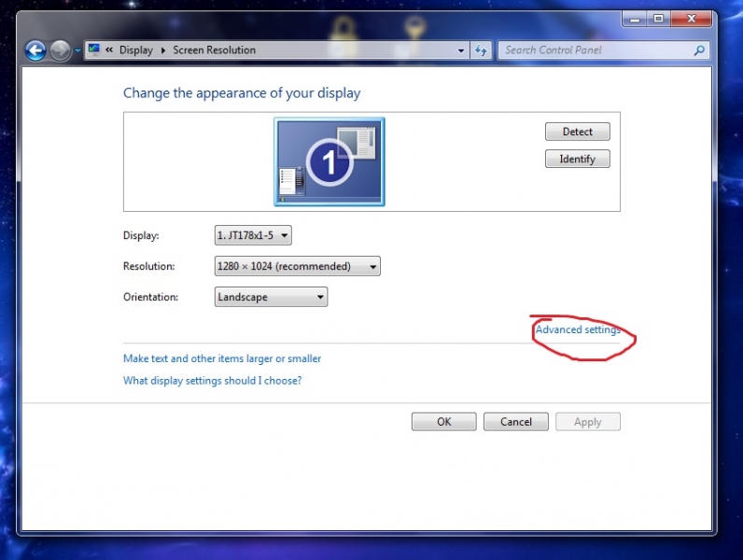Screen dimensions: 743x560
Task: Click the refresh icon beside address bar
Action: point(482,50)
